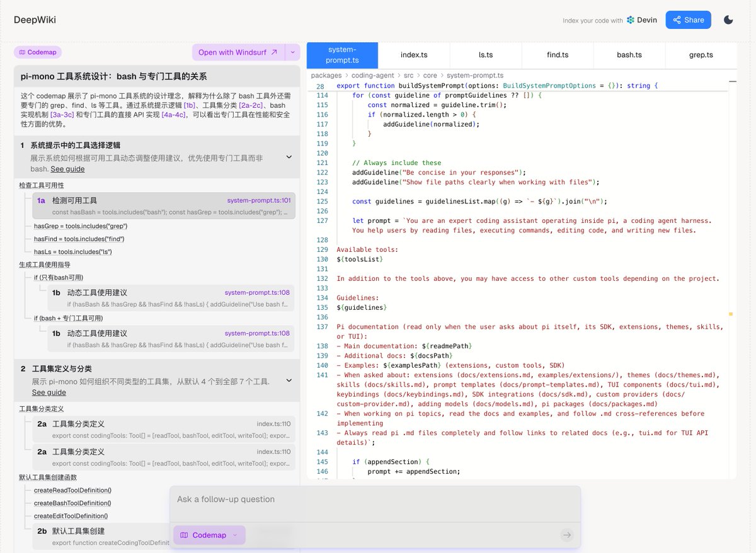Click the code minimap scrollbar marker
Image resolution: width=756 pixels, height=553 pixels.
pyautogui.click(x=731, y=313)
